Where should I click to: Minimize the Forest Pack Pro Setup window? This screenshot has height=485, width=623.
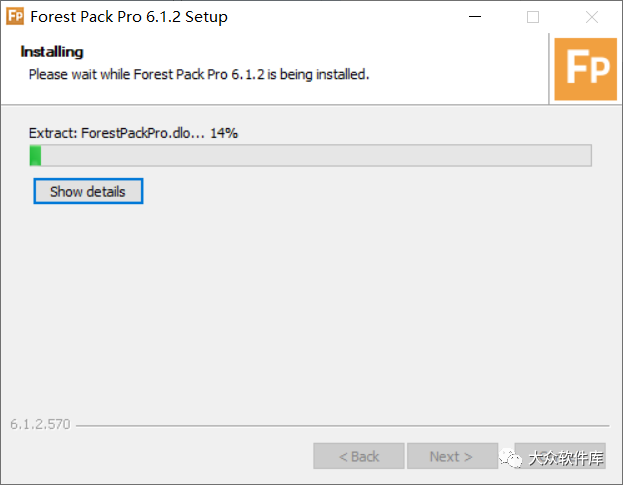pos(475,17)
